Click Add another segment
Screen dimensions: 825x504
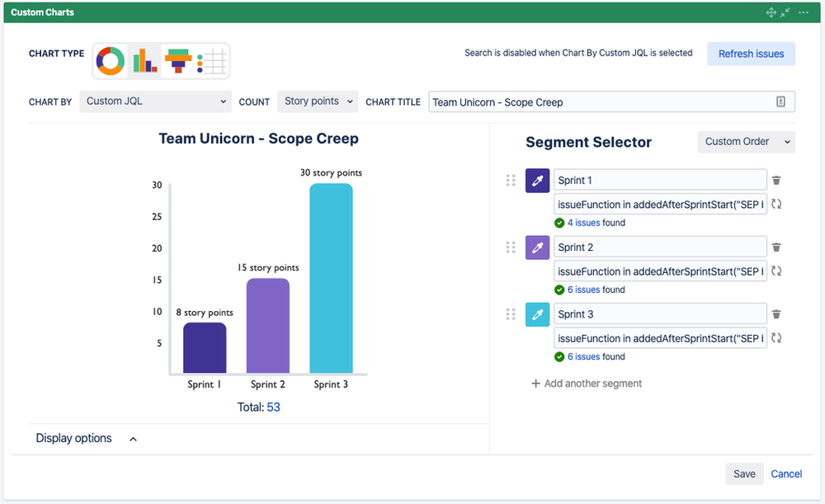click(587, 383)
